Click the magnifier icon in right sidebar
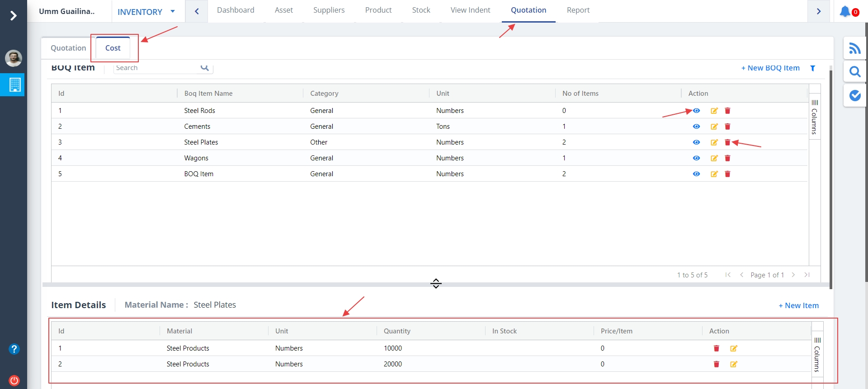868x389 pixels. (x=854, y=72)
